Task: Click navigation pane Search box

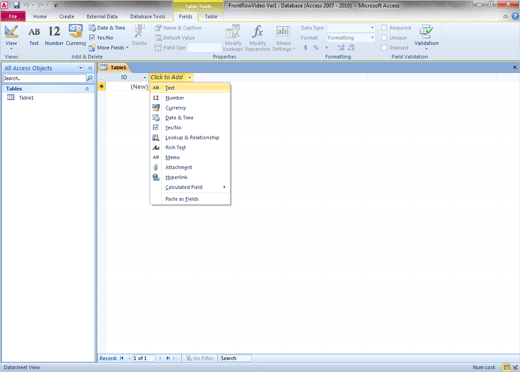Action: pyautogui.click(x=44, y=78)
